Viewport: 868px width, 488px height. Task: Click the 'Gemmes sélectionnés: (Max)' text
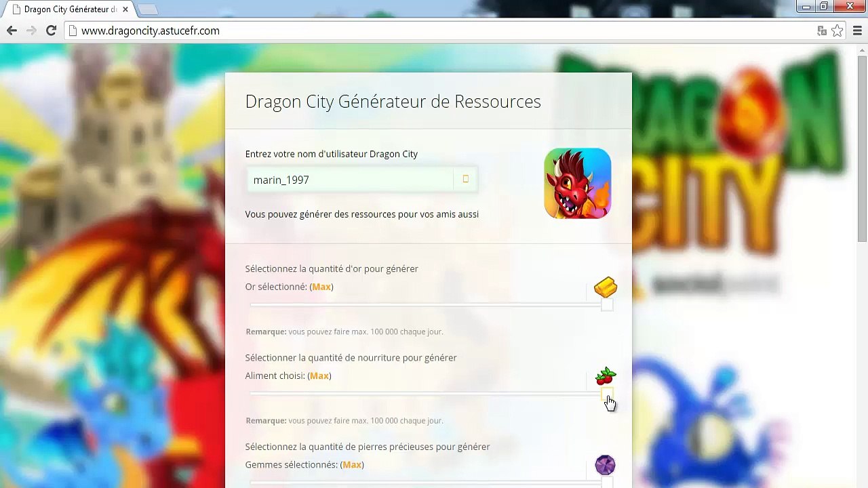coord(304,464)
